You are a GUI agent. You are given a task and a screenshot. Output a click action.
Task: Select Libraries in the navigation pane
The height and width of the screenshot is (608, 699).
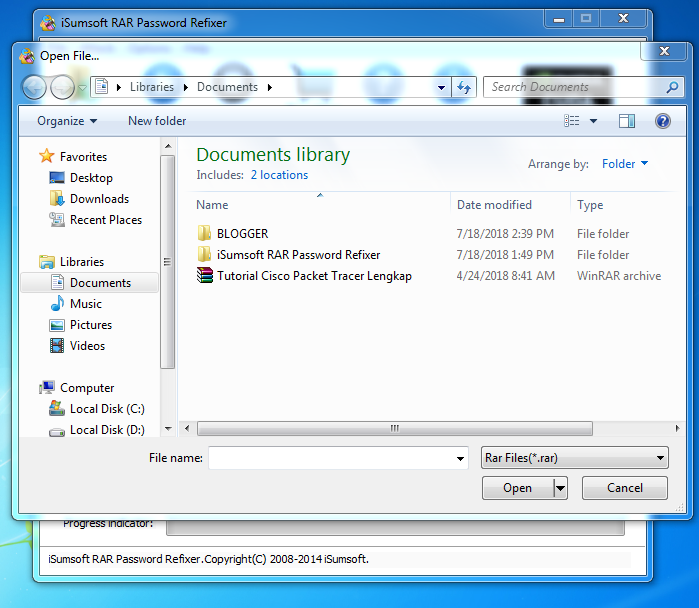tap(82, 262)
